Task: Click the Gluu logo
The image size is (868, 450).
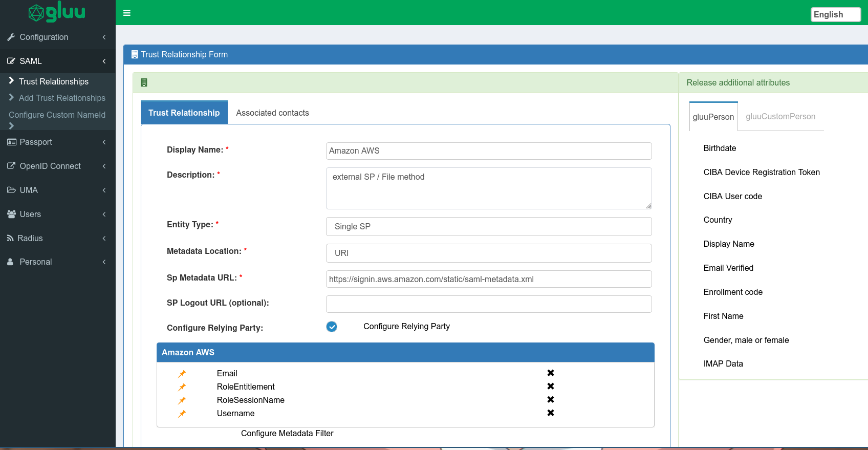Action: (x=57, y=12)
